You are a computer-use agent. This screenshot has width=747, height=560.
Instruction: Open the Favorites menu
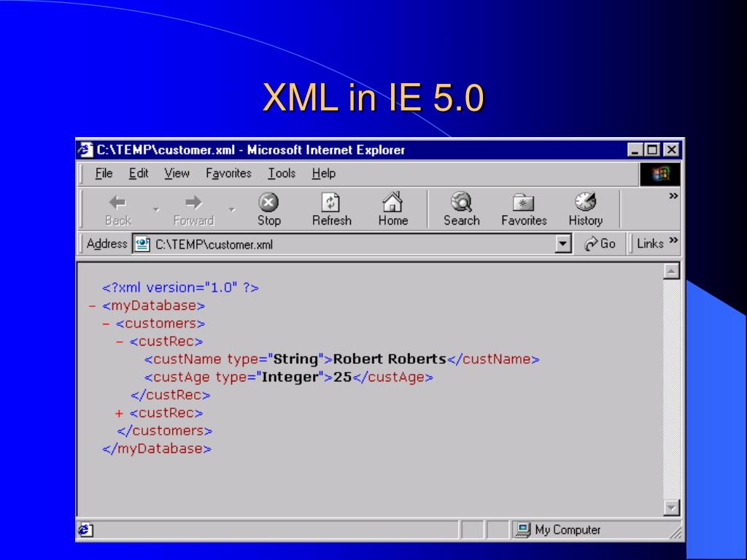[x=228, y=174]
